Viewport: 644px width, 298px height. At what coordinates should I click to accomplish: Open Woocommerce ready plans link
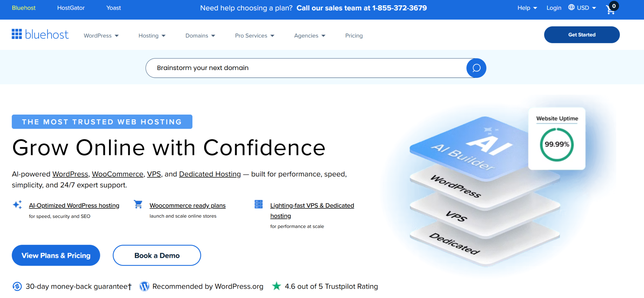point(187,205)
